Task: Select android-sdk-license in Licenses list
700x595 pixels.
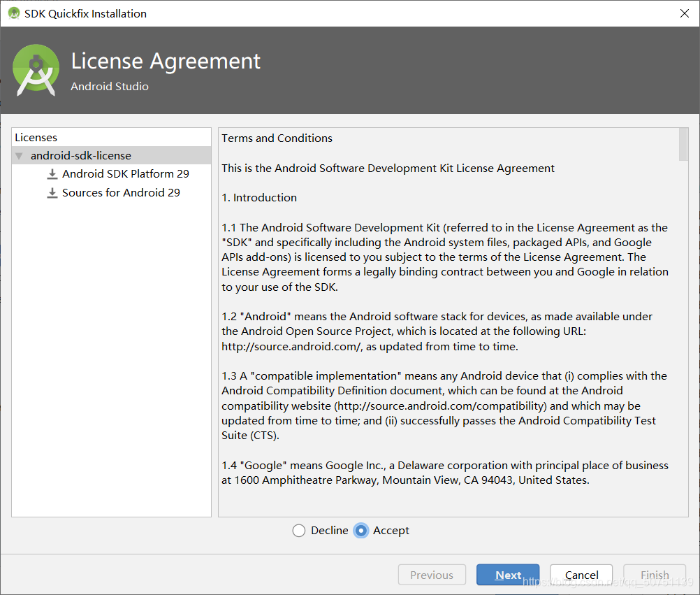Action: [x=111, y=155]
